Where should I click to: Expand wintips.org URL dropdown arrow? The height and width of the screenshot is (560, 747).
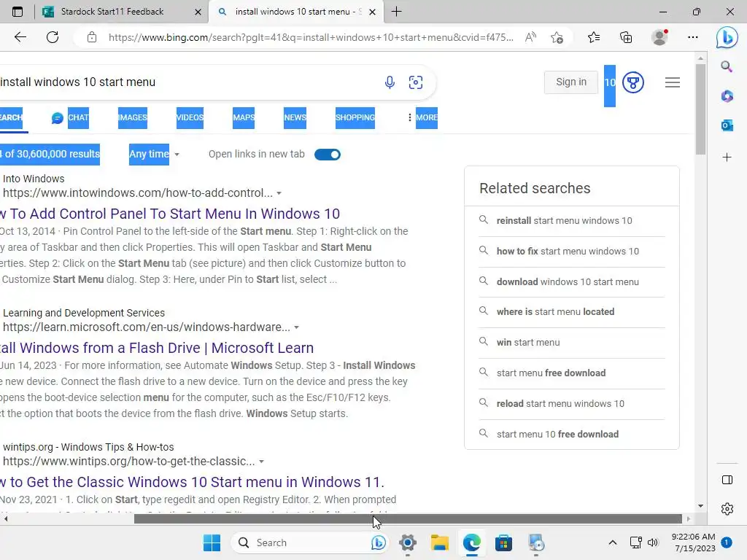[261, 462]
